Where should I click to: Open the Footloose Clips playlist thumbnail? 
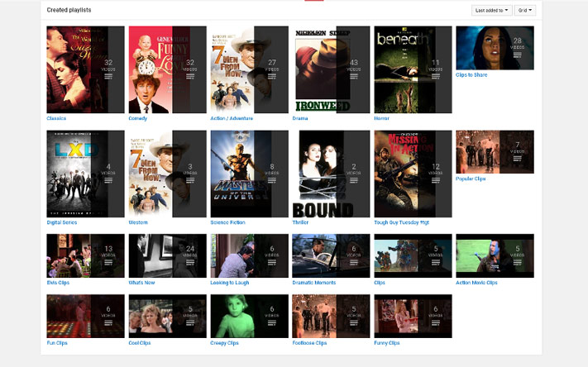coord(331,316)
